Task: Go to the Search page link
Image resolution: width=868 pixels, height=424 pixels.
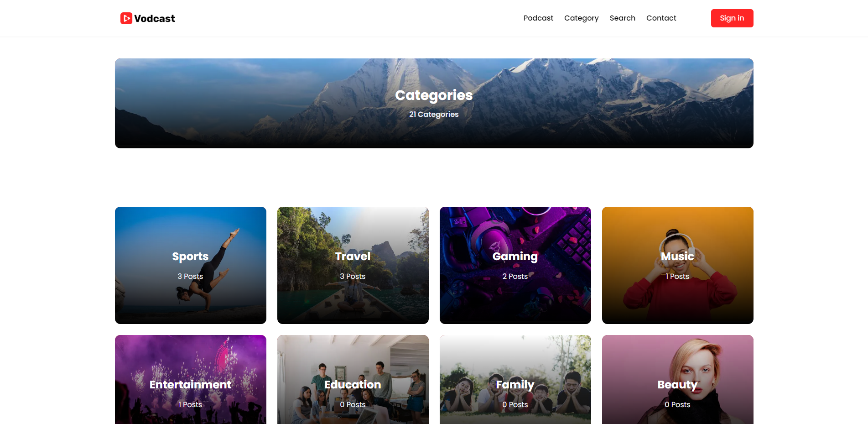Action: [622, 18]
